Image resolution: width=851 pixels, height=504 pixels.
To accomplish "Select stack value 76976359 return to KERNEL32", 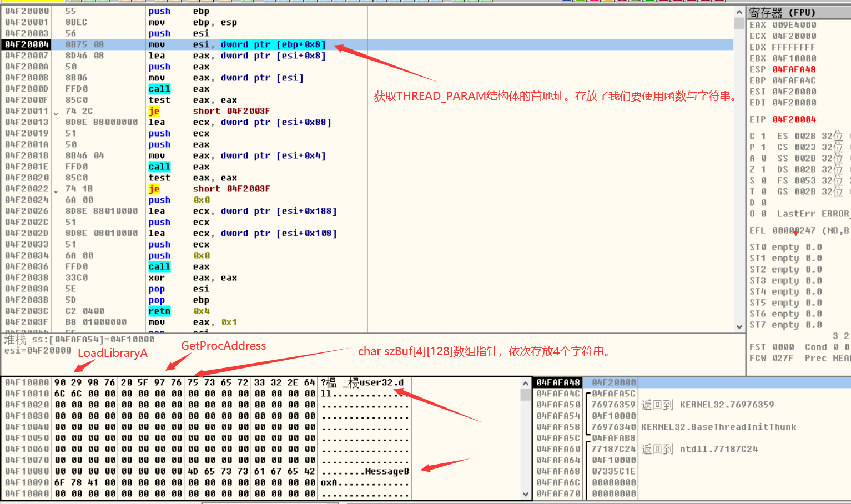I will 613,405.
